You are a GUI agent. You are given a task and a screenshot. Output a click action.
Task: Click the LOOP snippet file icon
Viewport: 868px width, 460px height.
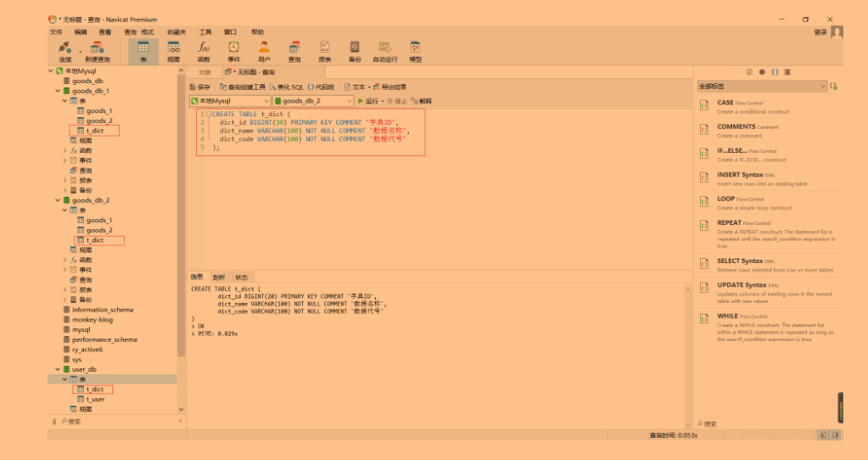coord(704,202)
